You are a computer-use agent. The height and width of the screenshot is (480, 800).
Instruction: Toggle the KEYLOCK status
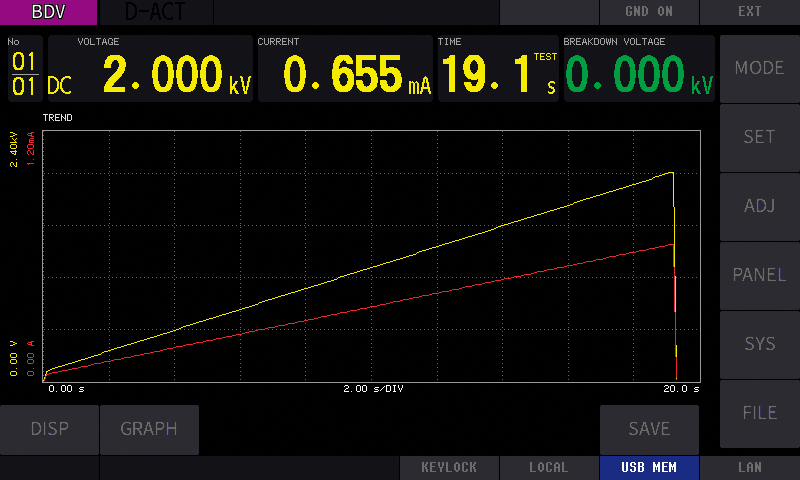[449, 468]
